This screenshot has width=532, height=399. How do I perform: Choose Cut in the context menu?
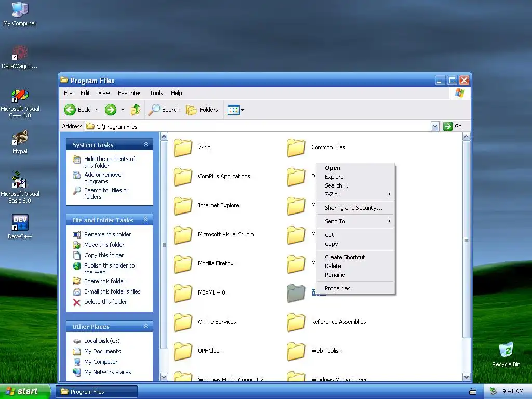355,235
